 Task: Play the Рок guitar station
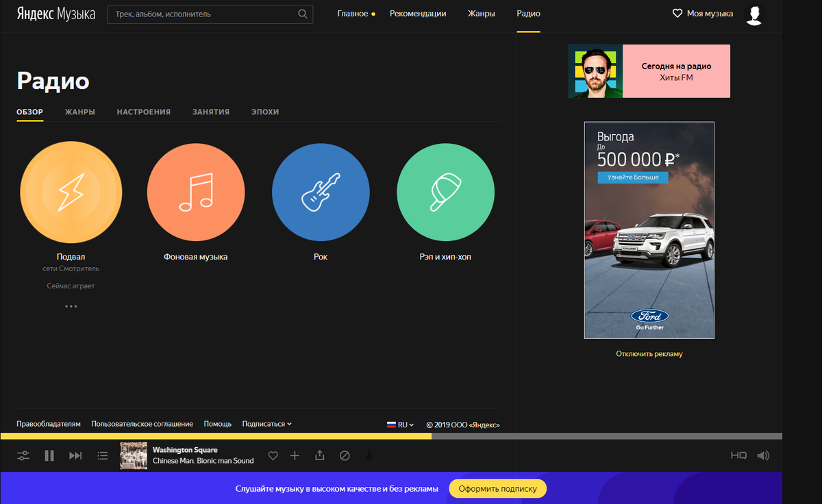pyautogui.click(x=321, y=193)
